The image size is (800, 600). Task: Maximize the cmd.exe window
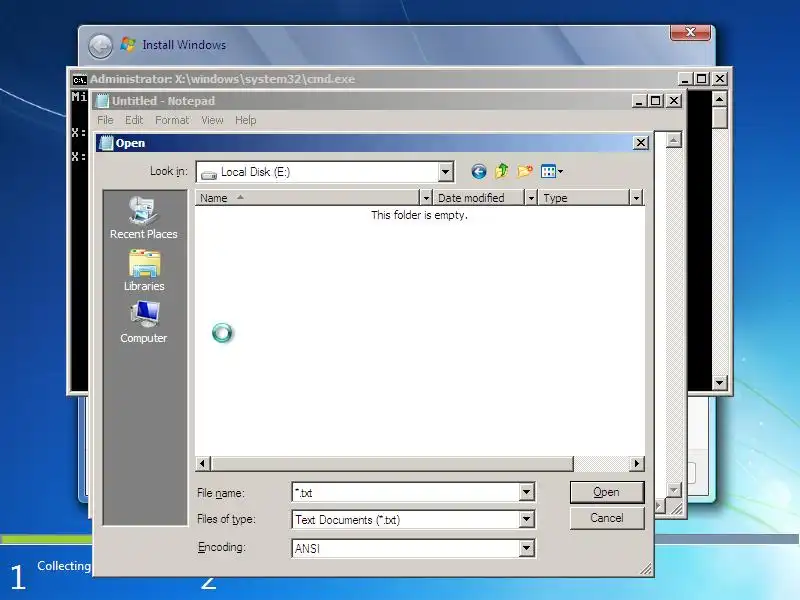(x=702, y=79)
